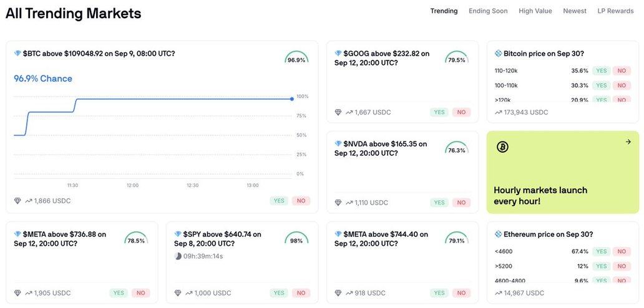Click the gem outline icon next to 1,667 USDC
The height and width of the screenshot is (308, 644).
[x=338, y=112]
